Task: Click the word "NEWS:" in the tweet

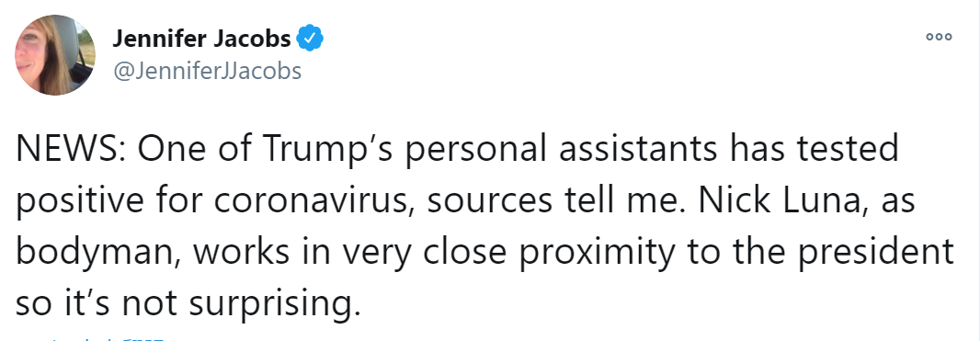Action: point(72,149)
